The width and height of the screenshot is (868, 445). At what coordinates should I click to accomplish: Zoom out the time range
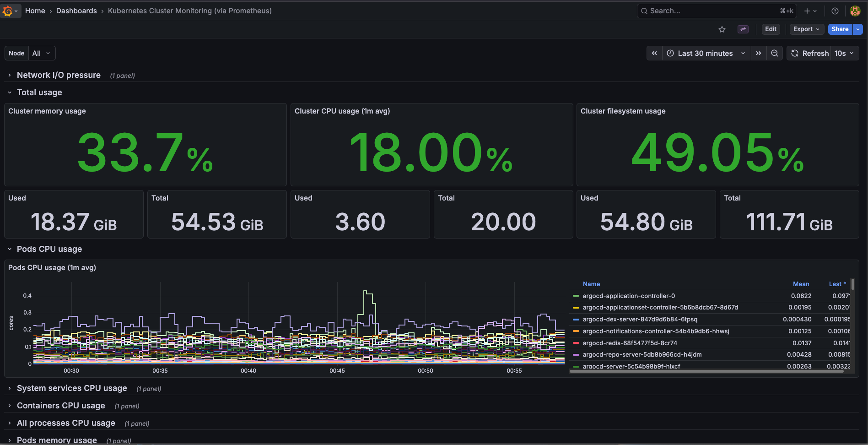tap(774, 53)
